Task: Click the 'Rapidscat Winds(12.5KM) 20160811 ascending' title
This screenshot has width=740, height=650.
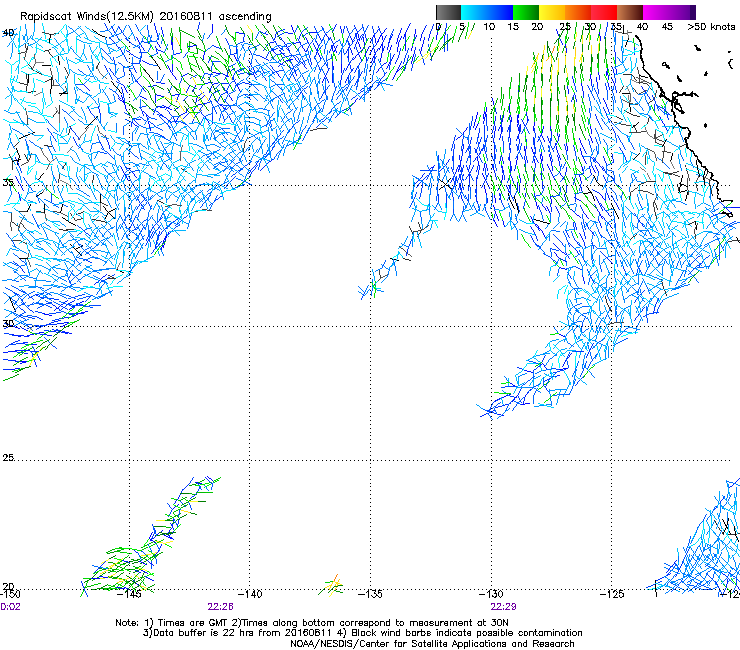Action: click(x=146, y=17)
